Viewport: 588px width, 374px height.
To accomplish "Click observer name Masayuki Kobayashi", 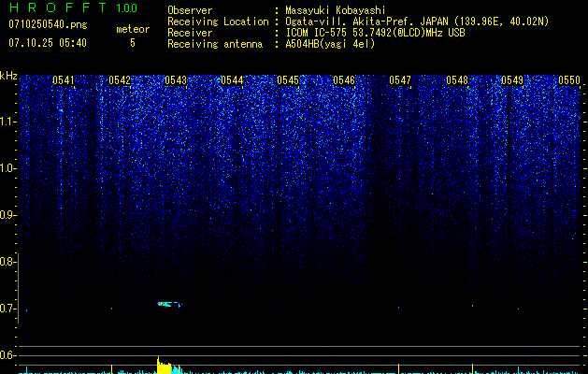I will click(336, 10).
